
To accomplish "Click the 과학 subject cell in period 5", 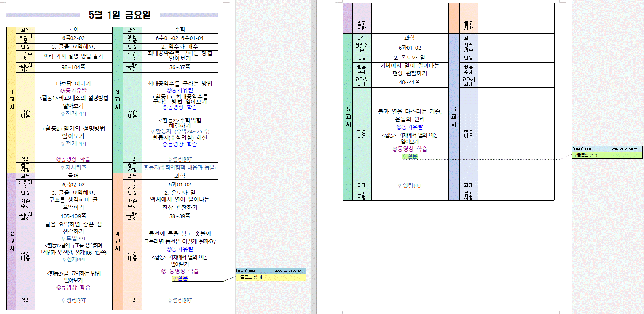I will tap(410, 38).
